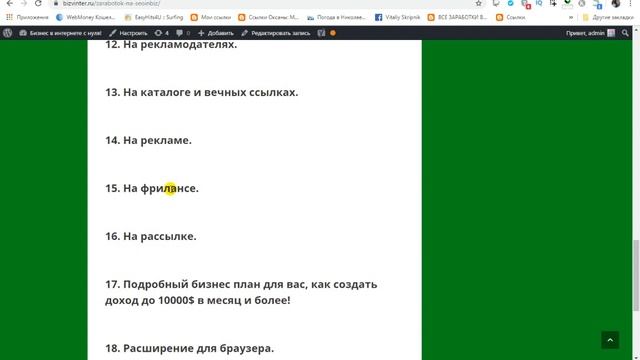Click text "12. На рекламодателях."
Image resolution: width=640 pixels, height=360 pixels.
coord(171,44)
